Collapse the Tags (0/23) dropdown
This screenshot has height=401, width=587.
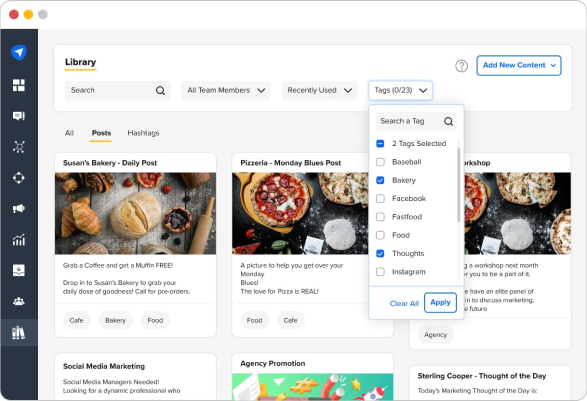point(400,90)
